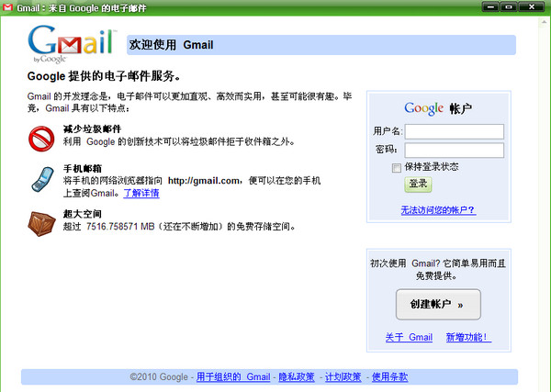Click the Google 提供的电子邮件服务 heading
551x392 pixels.
pos(104,76)
